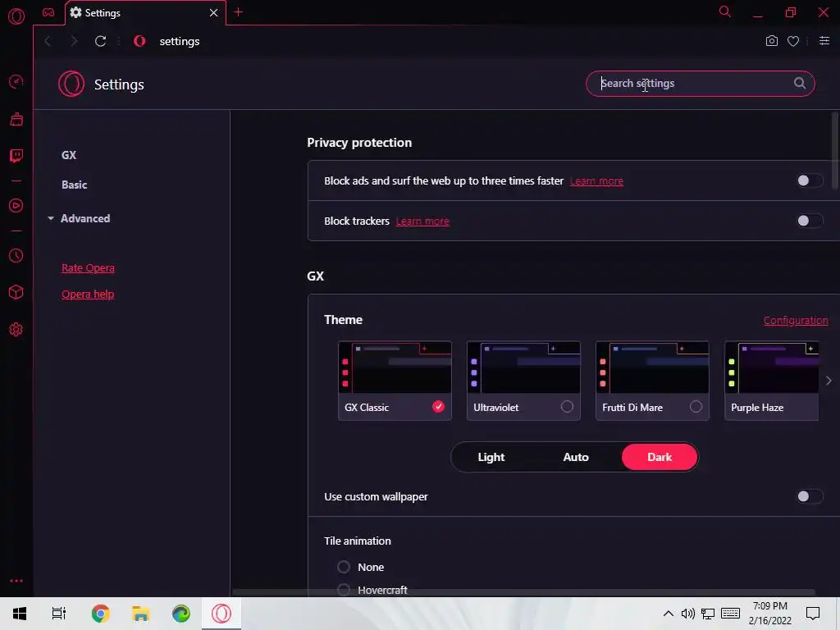Add page to bookmarks heart icon

[793, 41]
